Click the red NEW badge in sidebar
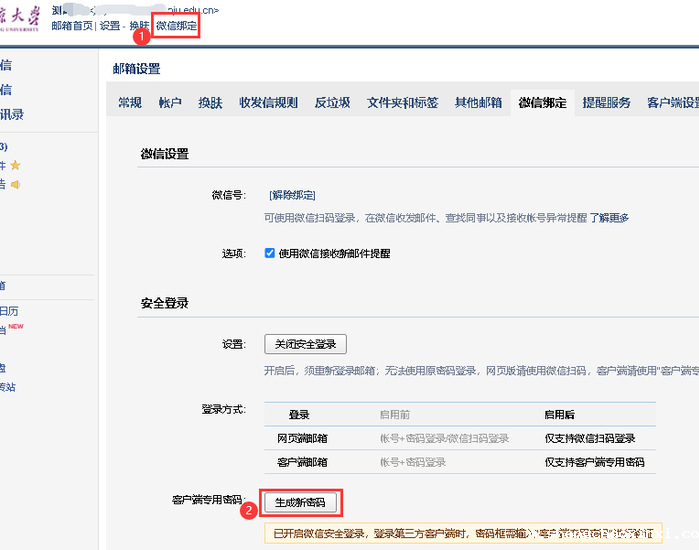Screen dimensions: 699x550 (16, 326)
